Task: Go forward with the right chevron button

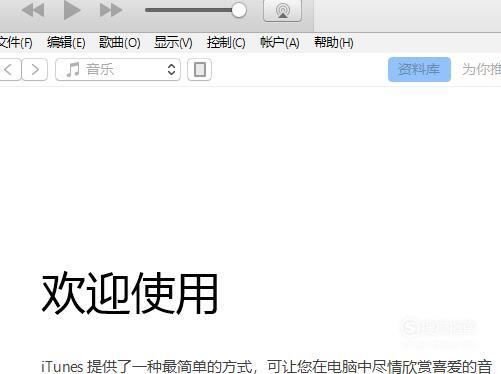Action: (35, 70)
